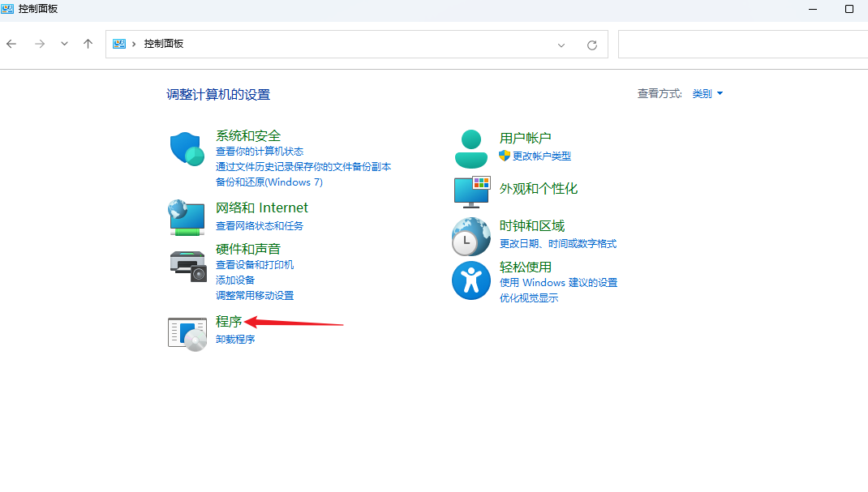The height and width of the screenshot is (492, 868).
Task: Click the 添加设备 link
Action: pos(235,280)
